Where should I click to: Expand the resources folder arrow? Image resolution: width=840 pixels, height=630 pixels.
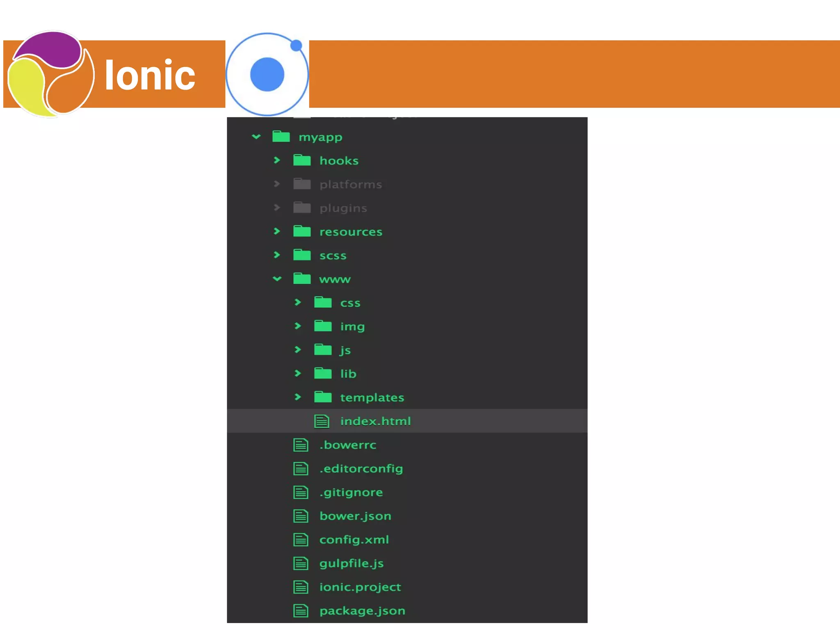tap(277, 231)
